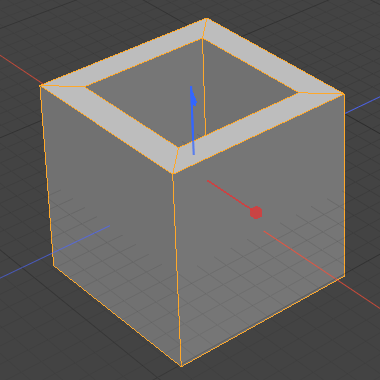Click the inner vertical edge inside the hollow
This screenshot has height=380, width=380.
pyautogui.click(x=203, y=87)
